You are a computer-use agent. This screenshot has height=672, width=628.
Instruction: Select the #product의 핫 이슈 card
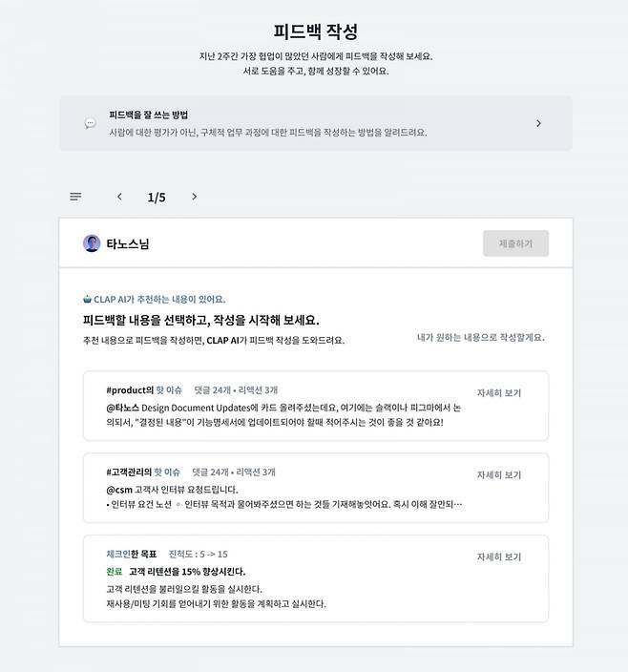[x=316, y=406]
